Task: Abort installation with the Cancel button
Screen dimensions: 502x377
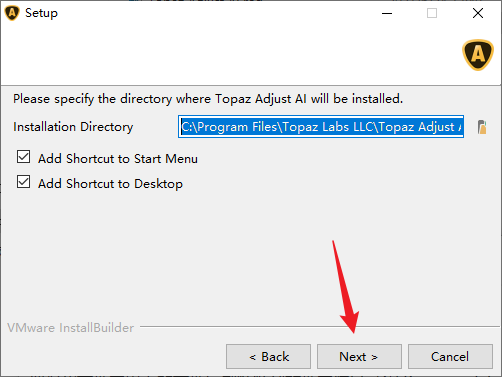Action: tap(450, 357)
